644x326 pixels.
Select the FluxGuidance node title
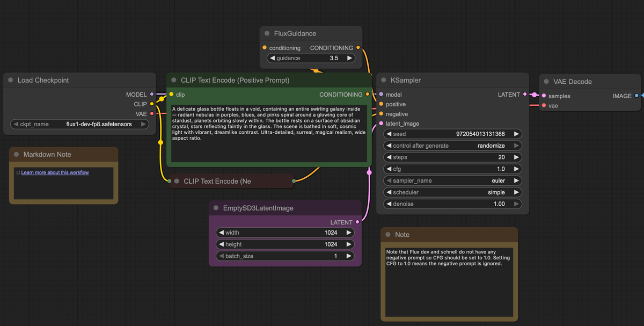(x=295, y=33)
